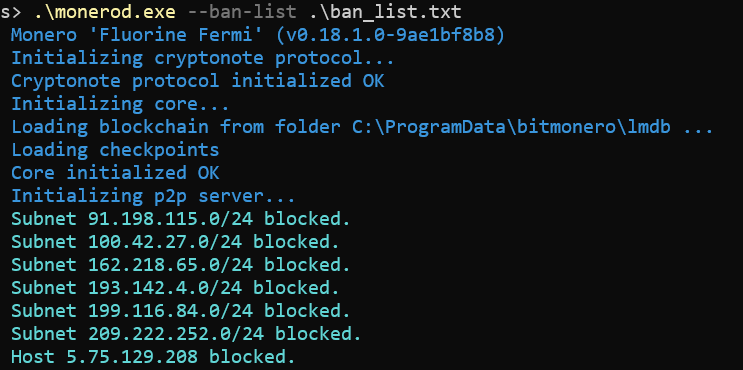This screenshot has width=743, height=370.
Task: Click the Subnet 199.116.84.0/24 blocked line
Action: [181, 311]
